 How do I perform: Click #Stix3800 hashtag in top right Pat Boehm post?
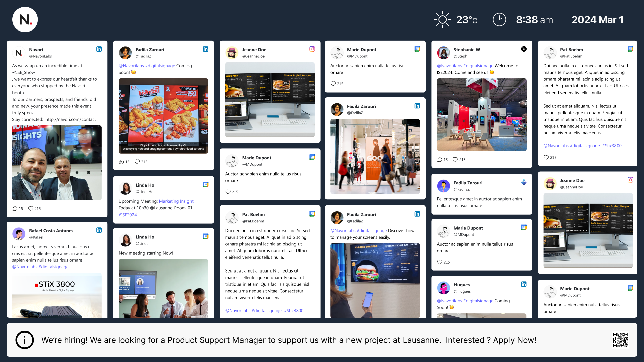[x=612, y=146]
